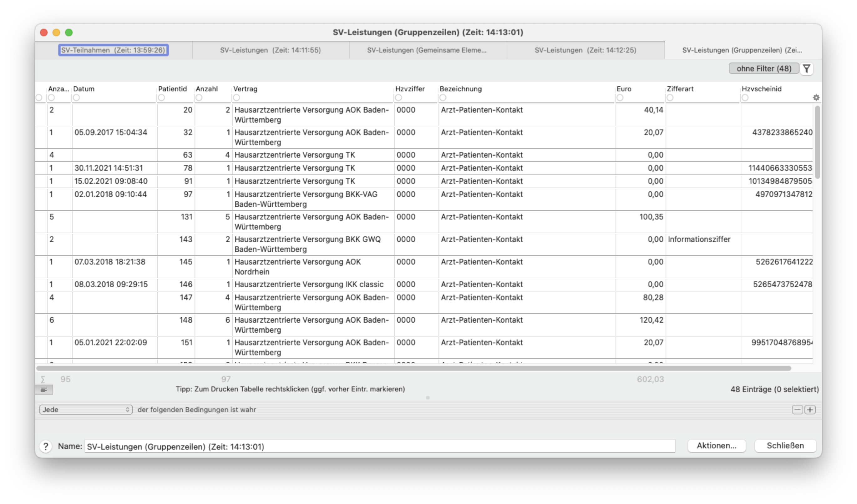Click Euro value 80,28
Viewport: 857px width, 504px height.
coord(653,298)
